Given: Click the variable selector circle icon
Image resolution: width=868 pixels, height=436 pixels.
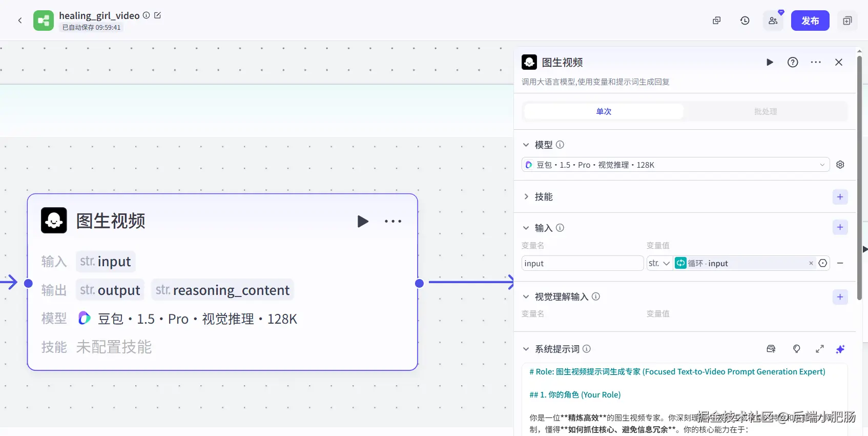Looking at the screenshot, I should tap(823, 263).
